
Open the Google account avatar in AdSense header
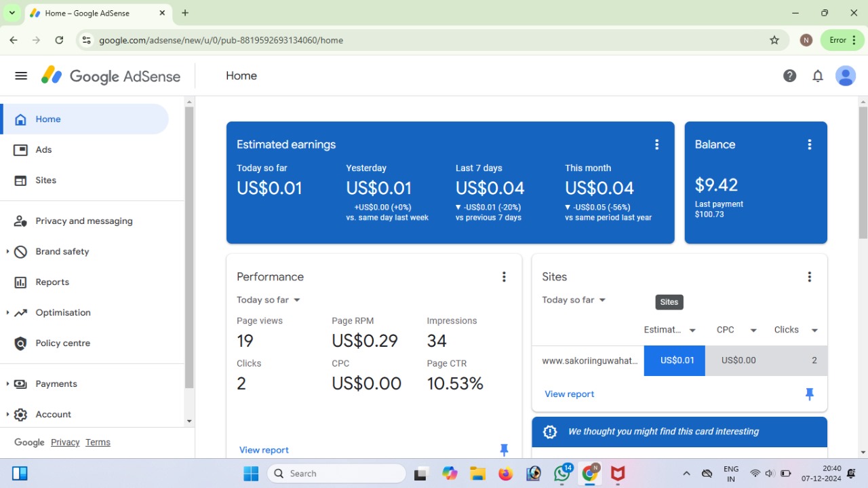click(x=846, y=76)
